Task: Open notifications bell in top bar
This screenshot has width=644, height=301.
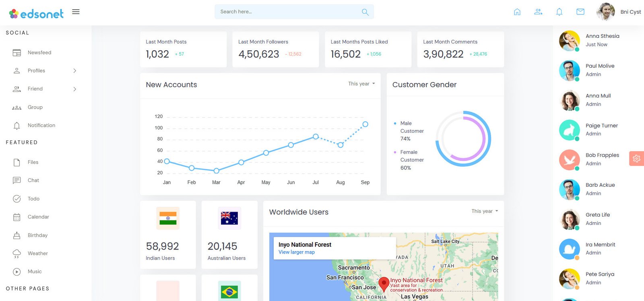Action: click(559, 12)
